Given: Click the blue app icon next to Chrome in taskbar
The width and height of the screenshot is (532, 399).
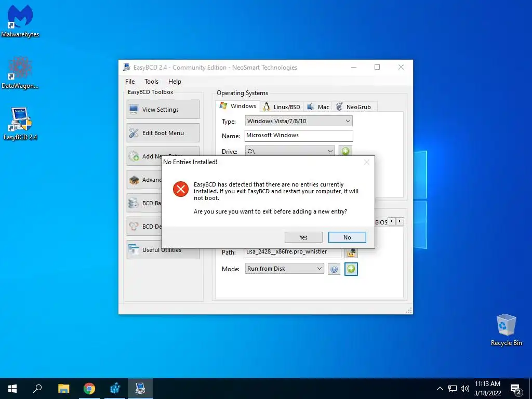Looking at the screenshot, I should click(x=115, y=389).
